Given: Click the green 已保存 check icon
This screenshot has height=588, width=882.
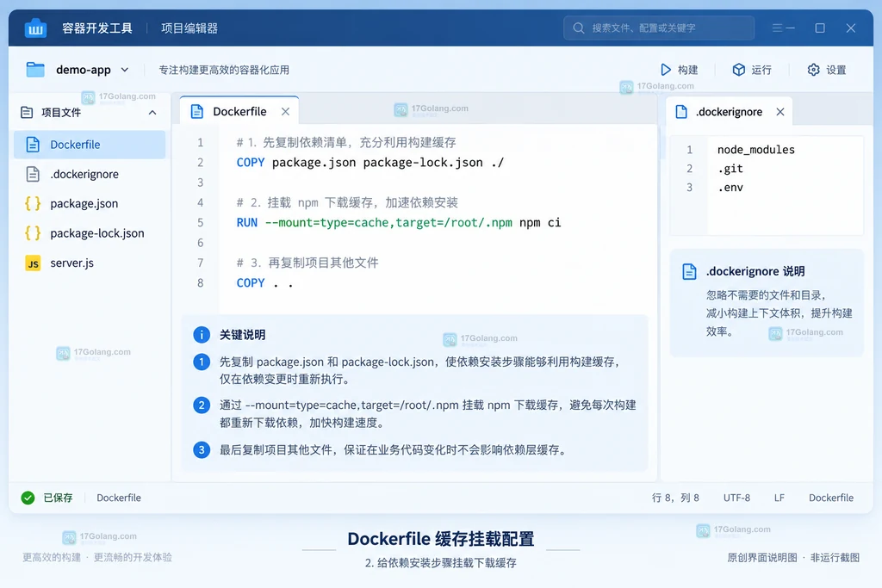Looking at the screenshot, I should point(28,498).
